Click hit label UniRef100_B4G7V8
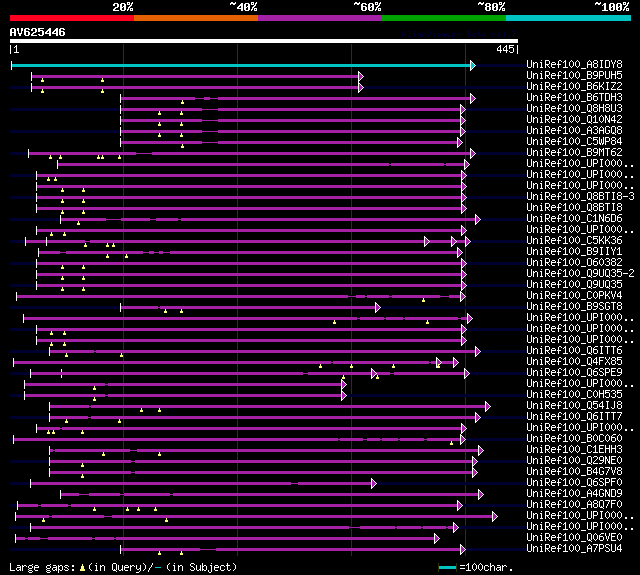640x575 pixels. coord(574,472)
